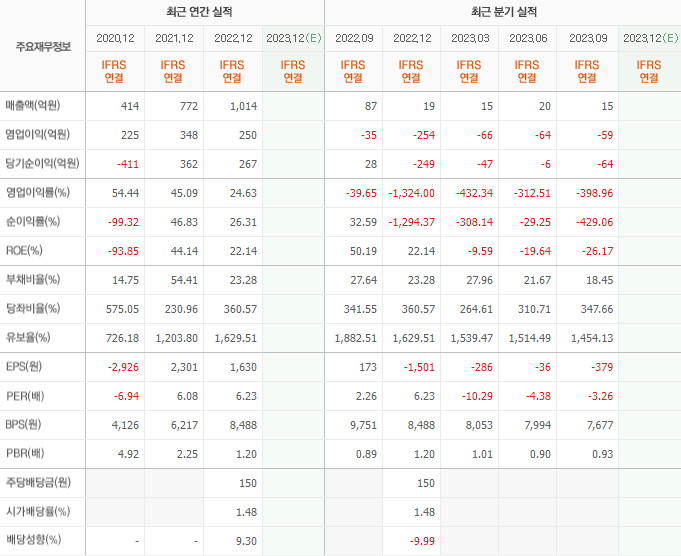Click the 2021.12 annual column header
The image size is (681, 556).
click(x=174, y=38)
